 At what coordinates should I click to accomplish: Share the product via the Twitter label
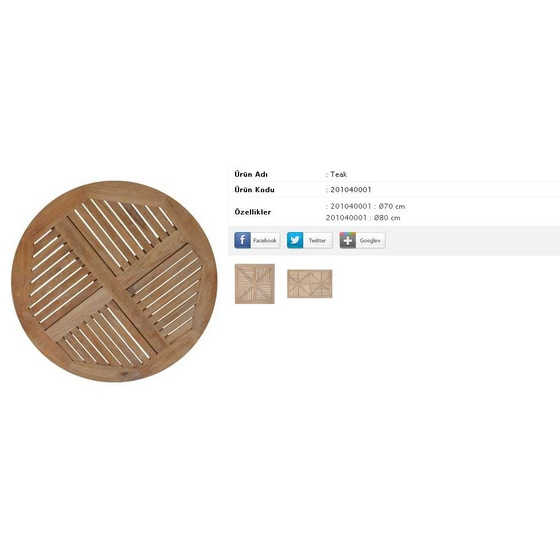[x=317, y=240]
